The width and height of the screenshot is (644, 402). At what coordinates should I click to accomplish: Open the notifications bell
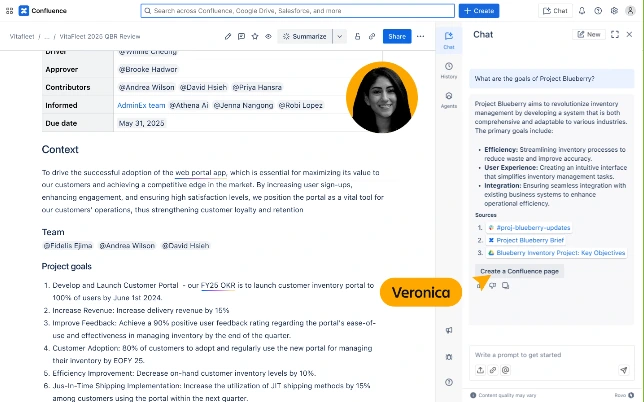tap(582, 11)
